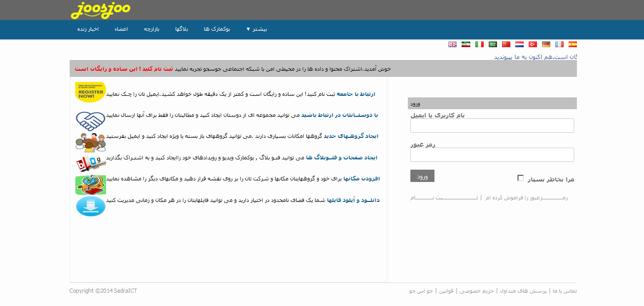Select the Chinese flag language
The image size is (644, 306).
pos(506,45)
